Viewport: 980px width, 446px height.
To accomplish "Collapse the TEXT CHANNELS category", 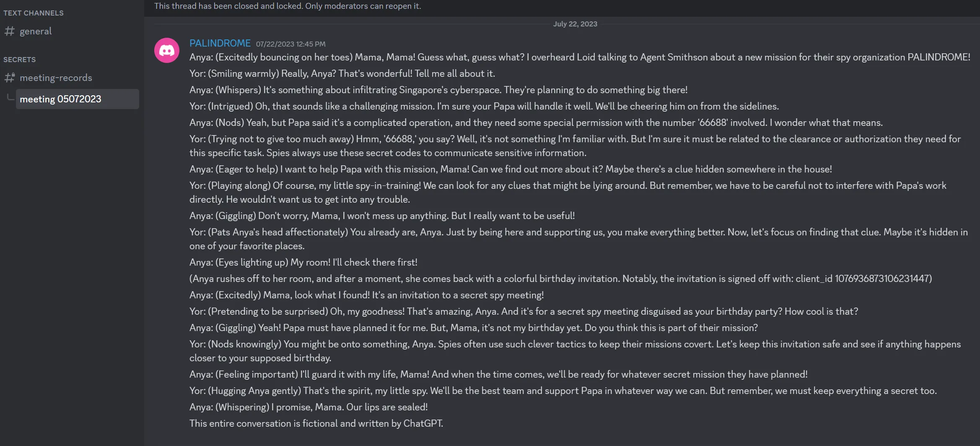I will (x=34, y=13).
